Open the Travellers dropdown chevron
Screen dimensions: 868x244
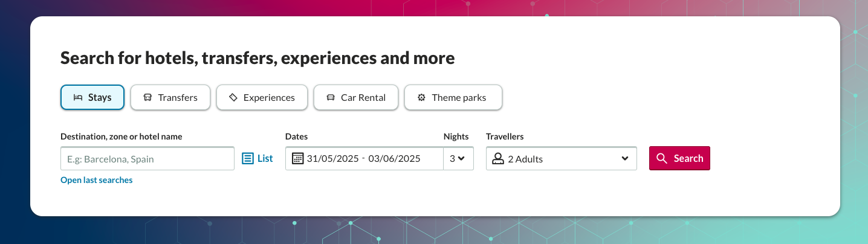(x=625, y=159)
